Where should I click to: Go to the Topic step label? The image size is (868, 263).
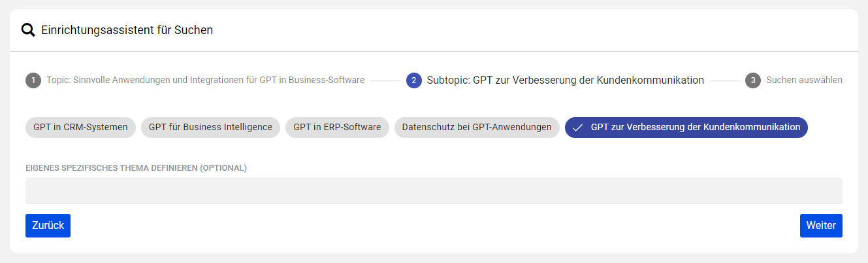(x=205, y=80)
